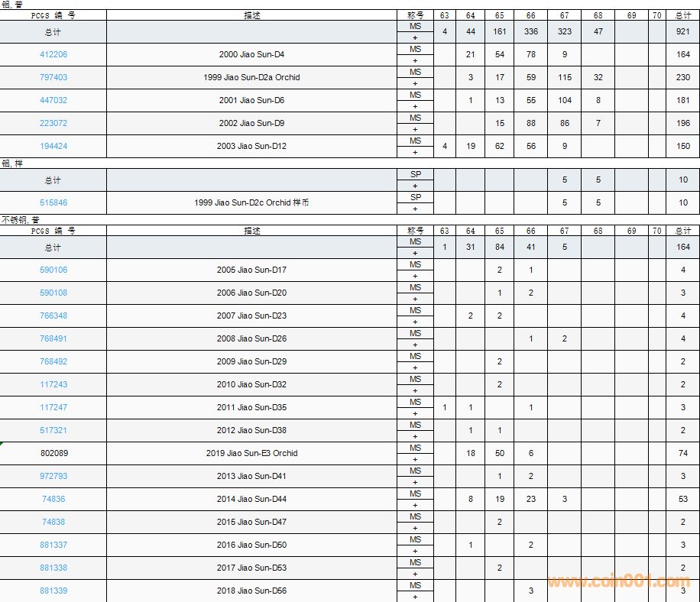Open PCGS number 881337 link
The width and height of the screenshot is (700, 602).
point(53,545)
